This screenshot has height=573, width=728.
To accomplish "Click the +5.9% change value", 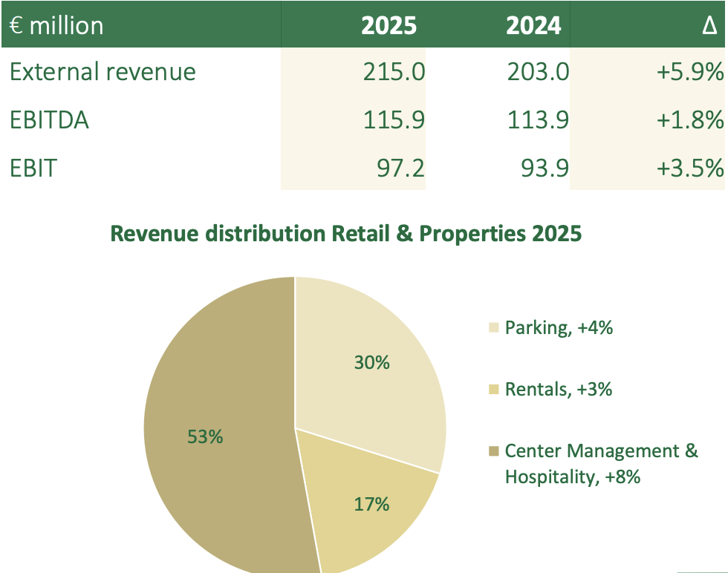I will pos(689,72).
